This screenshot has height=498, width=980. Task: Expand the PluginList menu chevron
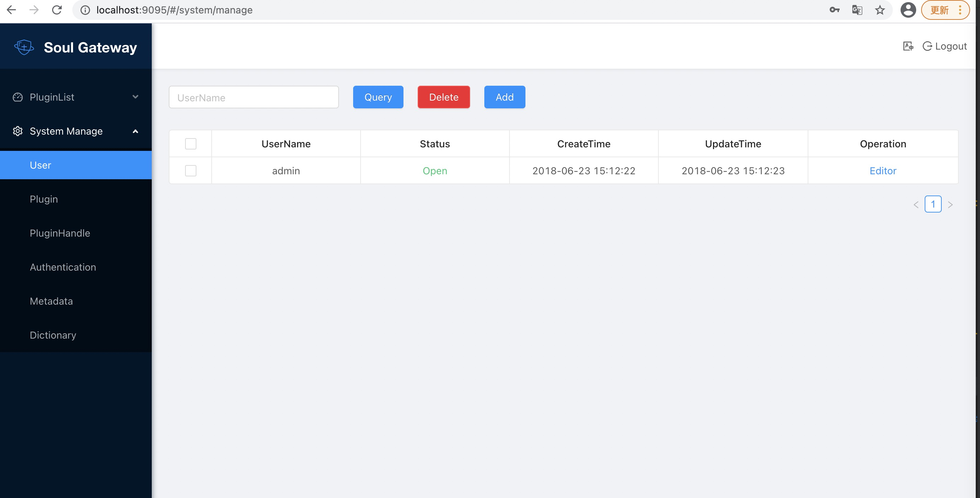pyautogui.click(x=135, y=97)
